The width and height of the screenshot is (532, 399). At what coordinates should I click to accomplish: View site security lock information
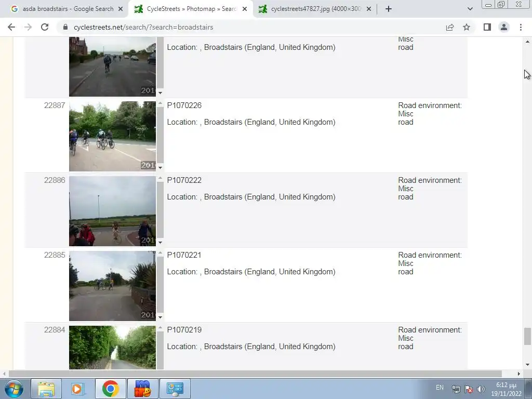coord(65,27)
